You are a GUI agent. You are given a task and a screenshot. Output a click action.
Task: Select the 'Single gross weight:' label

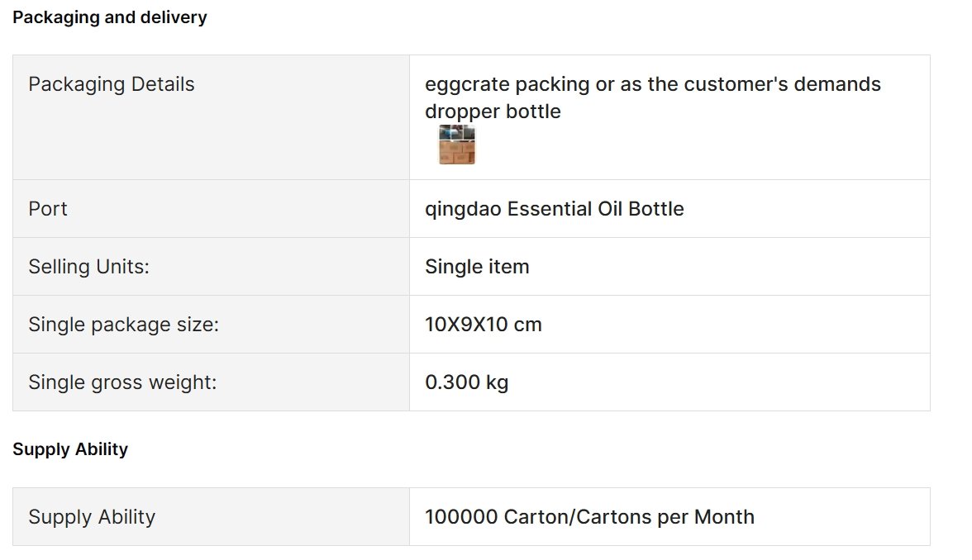pos(122,382)
